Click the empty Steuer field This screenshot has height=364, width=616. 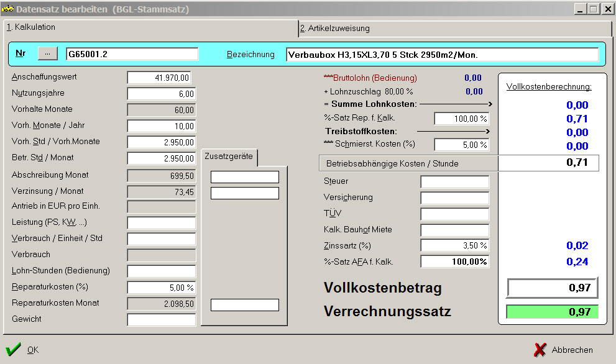coord(454,182)
